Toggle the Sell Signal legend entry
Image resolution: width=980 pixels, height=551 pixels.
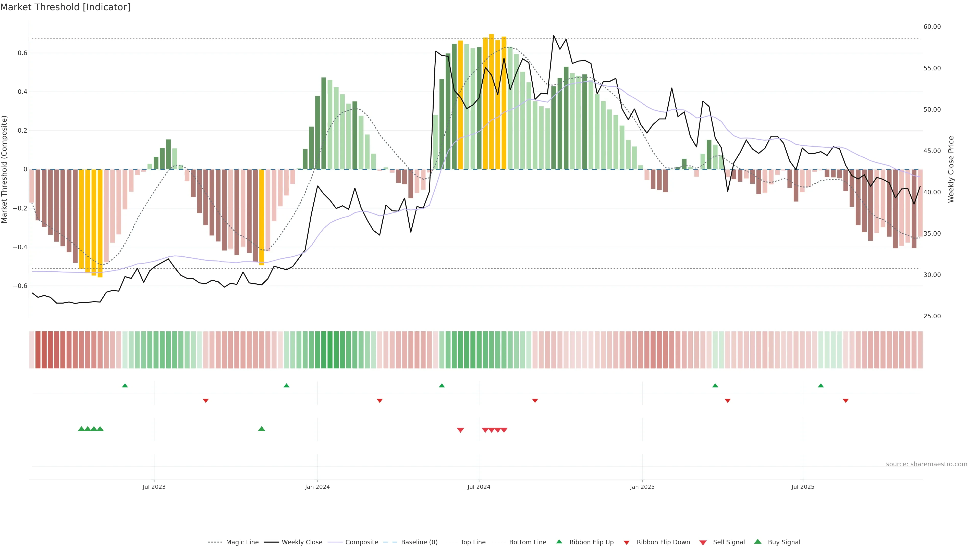pos(729,542)
